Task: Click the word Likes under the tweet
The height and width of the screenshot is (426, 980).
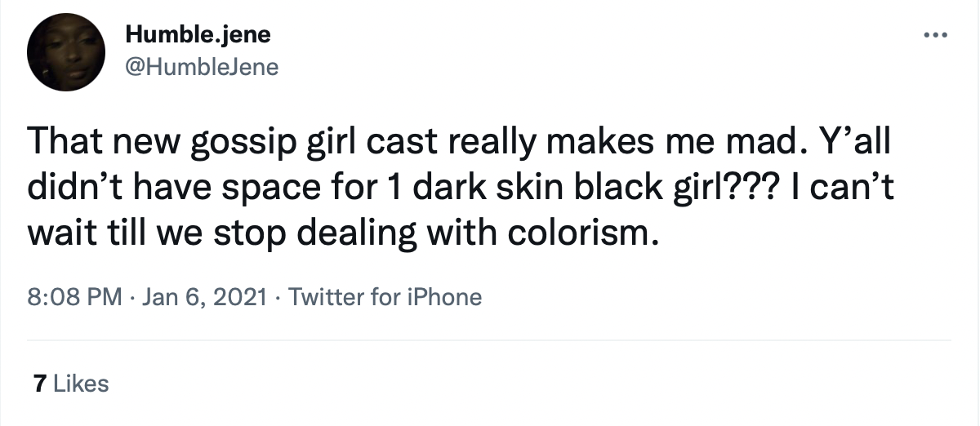Action: pos(80,383)
